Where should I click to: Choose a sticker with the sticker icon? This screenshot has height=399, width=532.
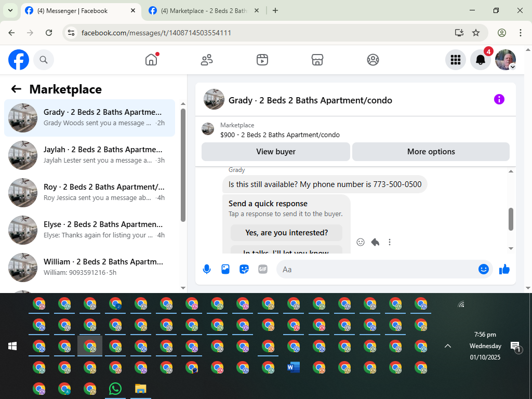(244, 270)
